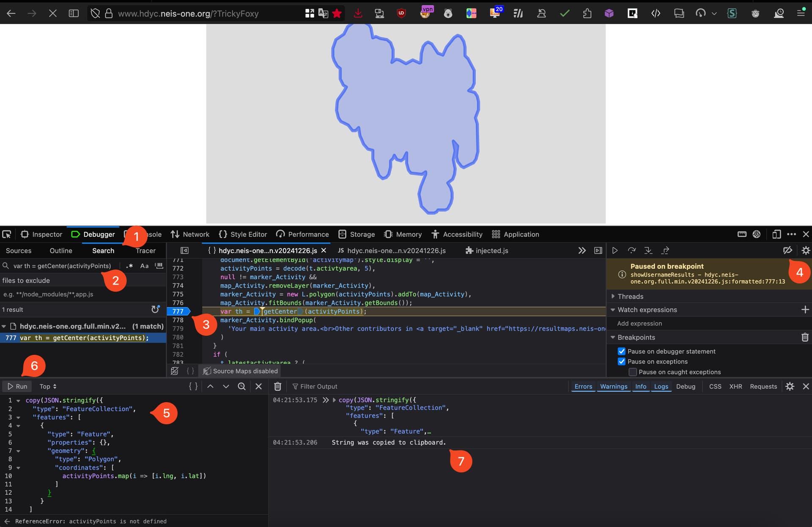The height and width of the screenshot is (527, 812).
Task: Toggle the Warnings filter
Action: tap(614, 386)
